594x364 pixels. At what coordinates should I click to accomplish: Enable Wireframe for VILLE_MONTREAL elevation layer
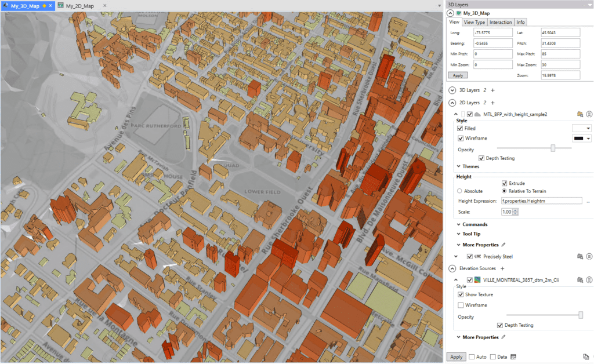[x=461, y=305]
